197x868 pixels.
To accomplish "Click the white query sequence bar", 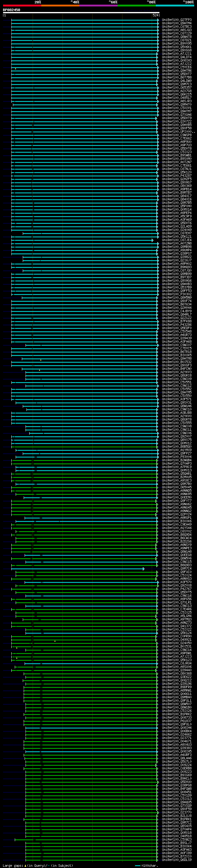I will tap(81, 12).
